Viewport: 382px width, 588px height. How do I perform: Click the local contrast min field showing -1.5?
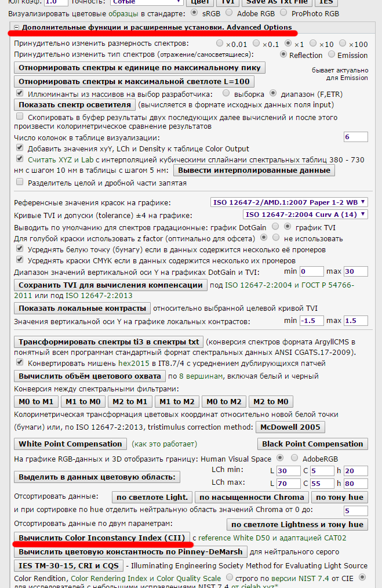point(311,321)
